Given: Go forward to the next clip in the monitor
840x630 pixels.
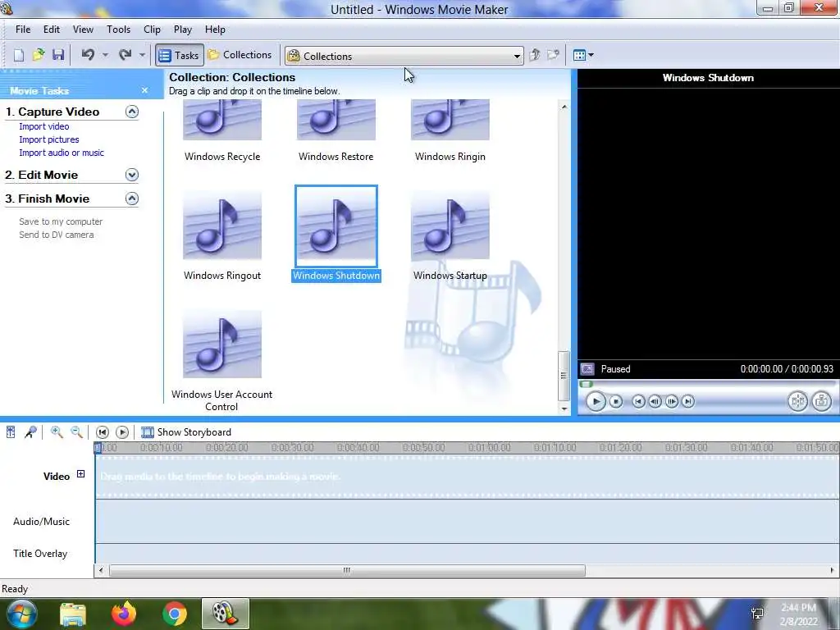Looking at the screenshot, I should (x=688, y=401).
